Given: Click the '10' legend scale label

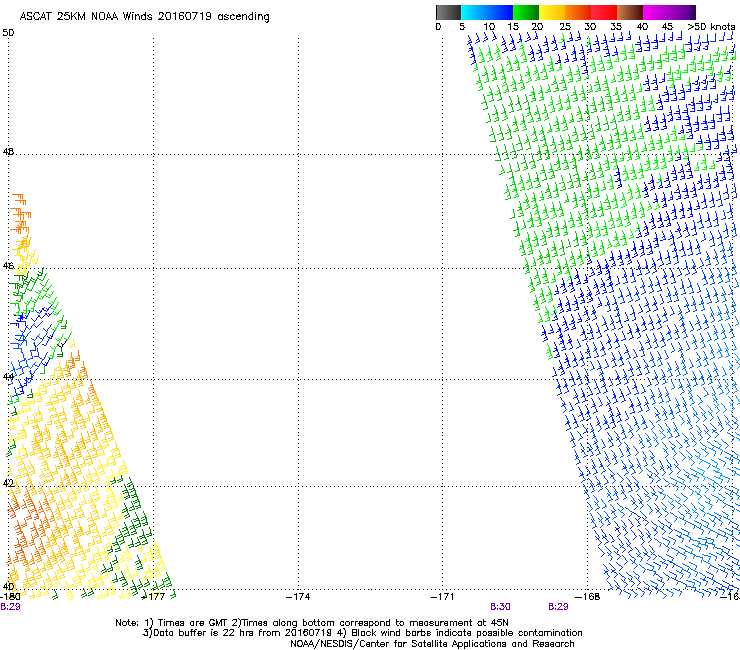Looking at the screenshot, I should (x=489, y=27).
